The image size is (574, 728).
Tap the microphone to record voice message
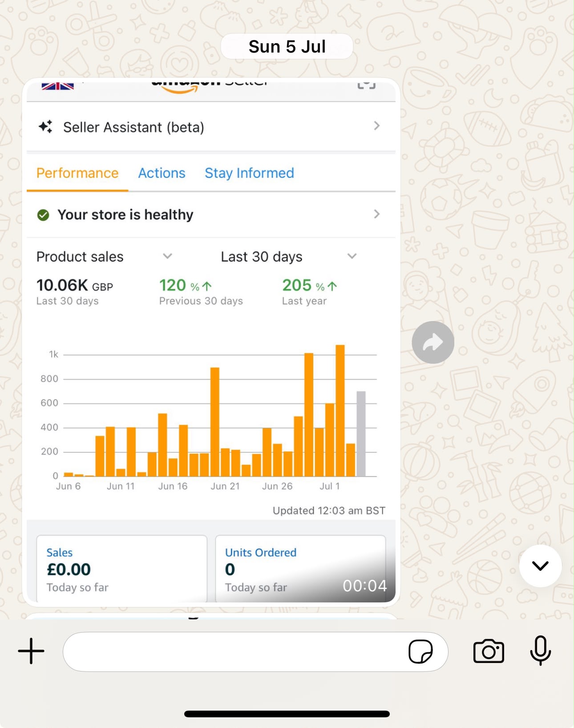click(x=540, y=651)
